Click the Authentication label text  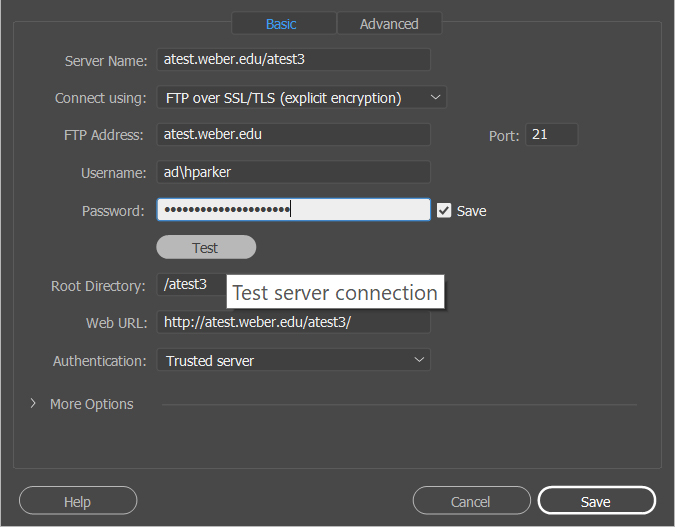100,361
